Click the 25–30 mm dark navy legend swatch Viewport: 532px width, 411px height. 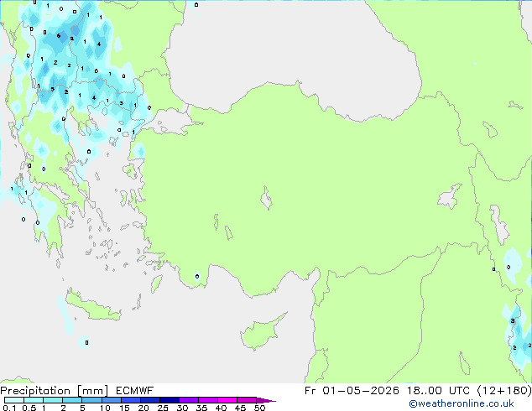click(x=170, y=400)
